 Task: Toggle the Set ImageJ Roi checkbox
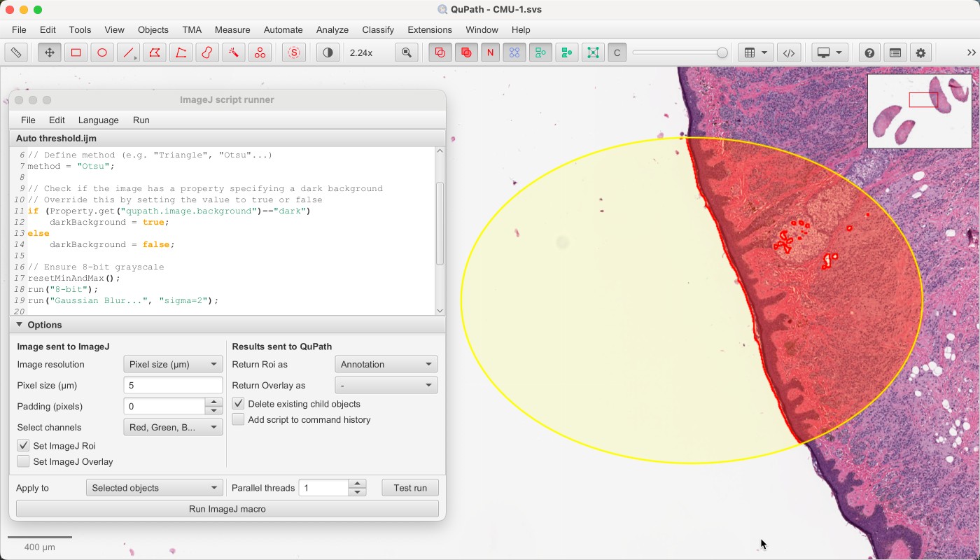click(24, 446)
